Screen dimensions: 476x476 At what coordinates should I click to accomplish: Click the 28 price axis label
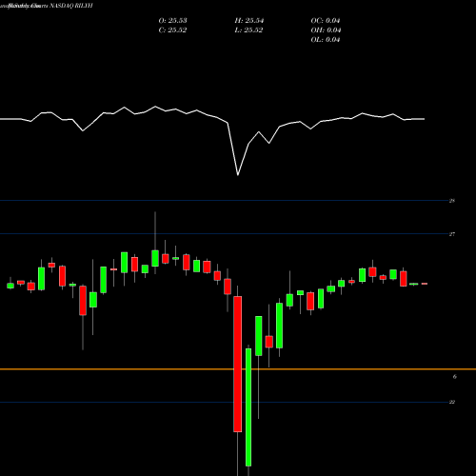pos(452,201)
